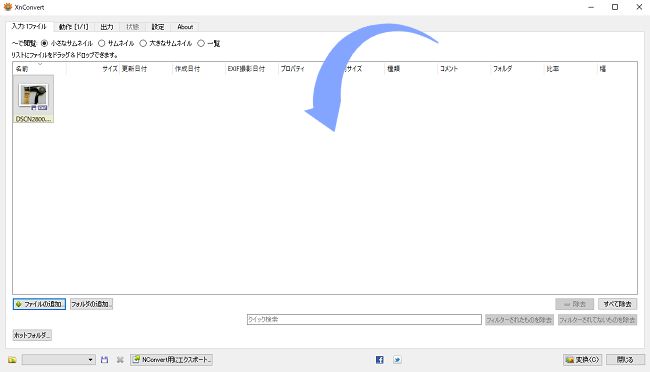
Task: Select the DSCN2800 image thumbnail
Action: [33, 100]
